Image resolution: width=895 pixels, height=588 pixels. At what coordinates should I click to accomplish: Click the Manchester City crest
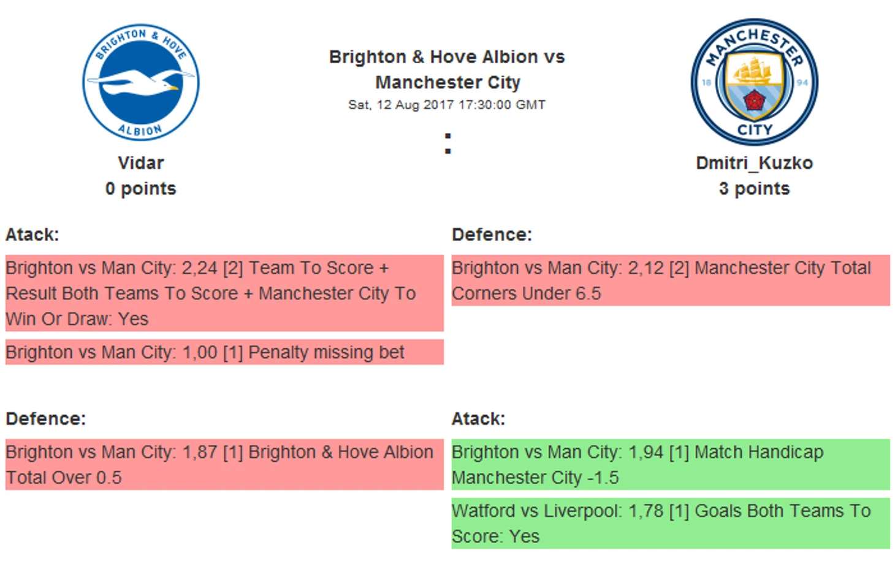click(754, 82)
